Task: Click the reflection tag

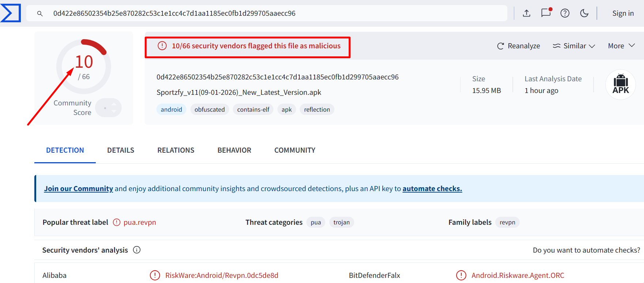Action: [317, 109]
